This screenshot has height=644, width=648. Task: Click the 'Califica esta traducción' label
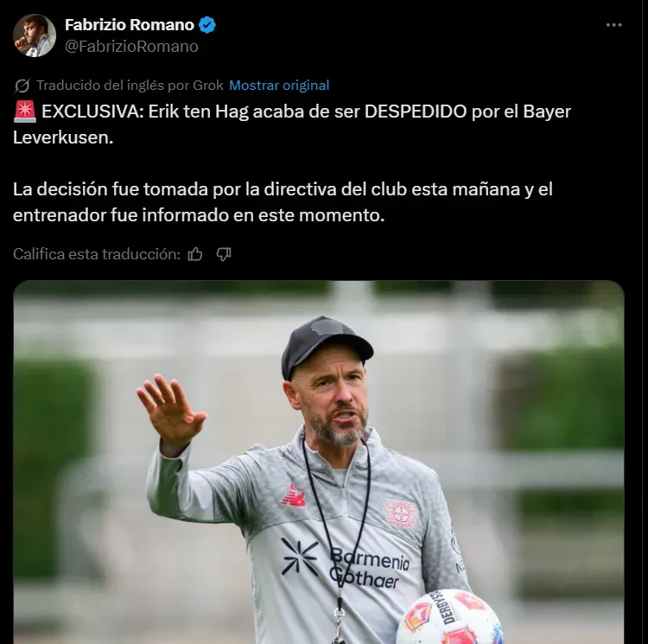coord(97,254)
